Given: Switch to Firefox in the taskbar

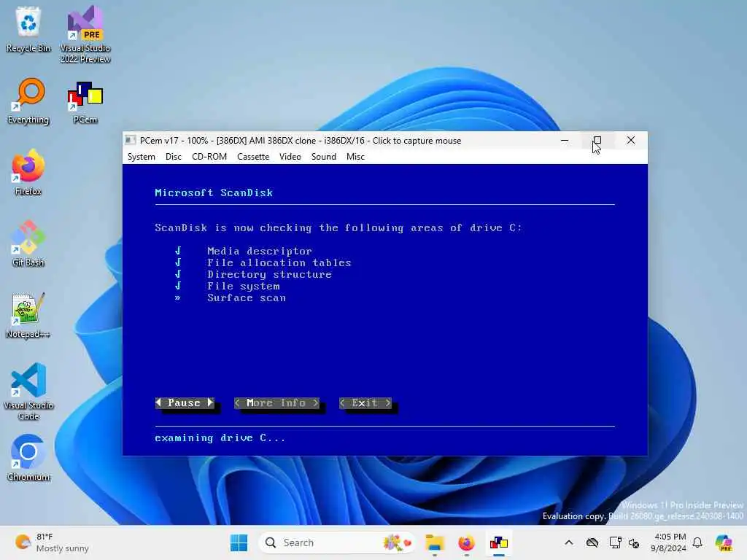Looking at the screenshot, I should (466, 542).
